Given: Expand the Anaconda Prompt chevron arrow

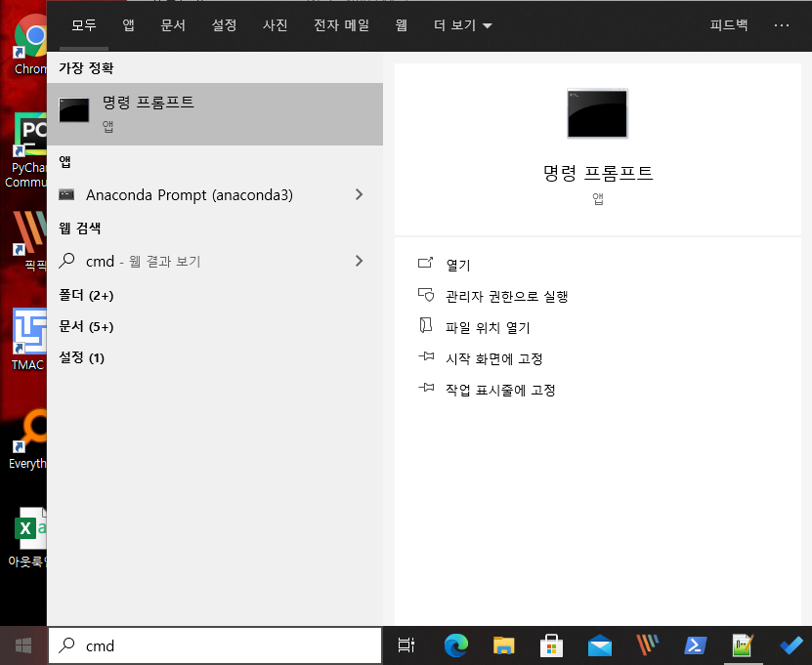Looking at the screenshot, I should tap(359, 194).
